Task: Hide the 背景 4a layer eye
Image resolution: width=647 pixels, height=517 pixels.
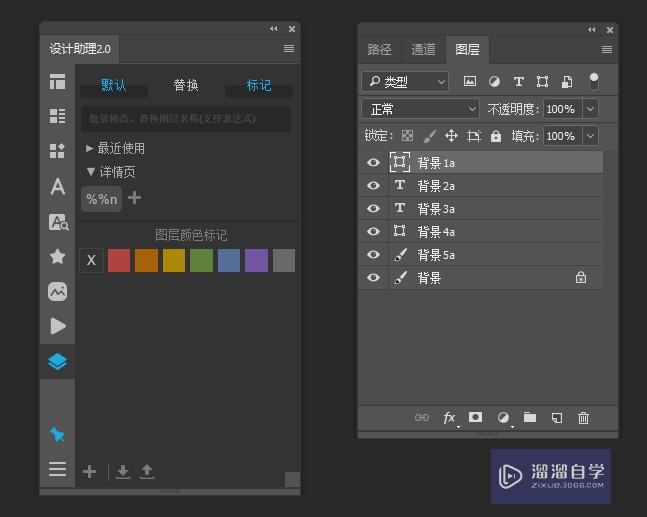Action: point(373,231)
